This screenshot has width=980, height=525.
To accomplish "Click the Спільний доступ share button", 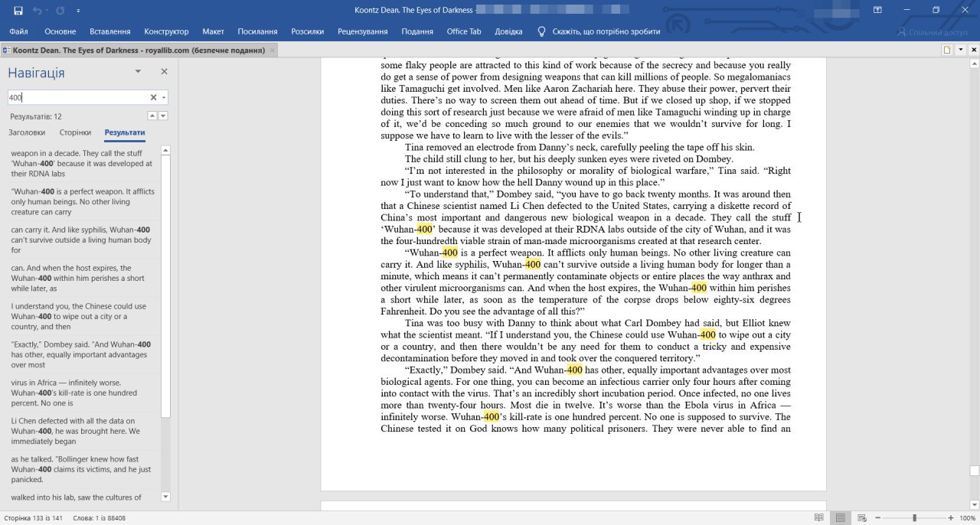I will [933, 32].
